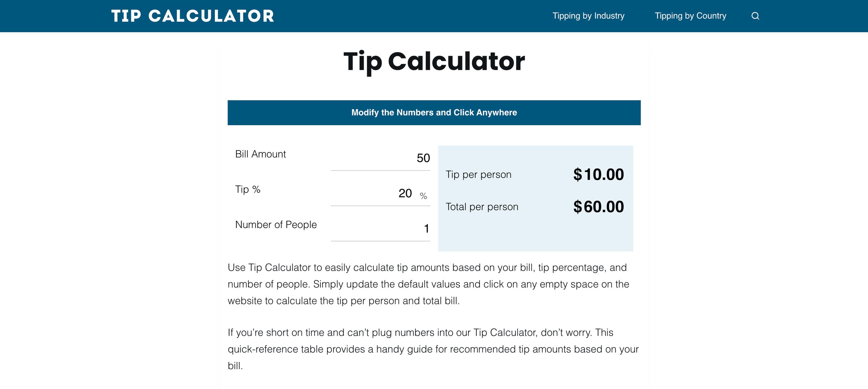Click the percent symbol beside Tip field
This screenshot has height=389, width=868.
[x=423, y=197]
